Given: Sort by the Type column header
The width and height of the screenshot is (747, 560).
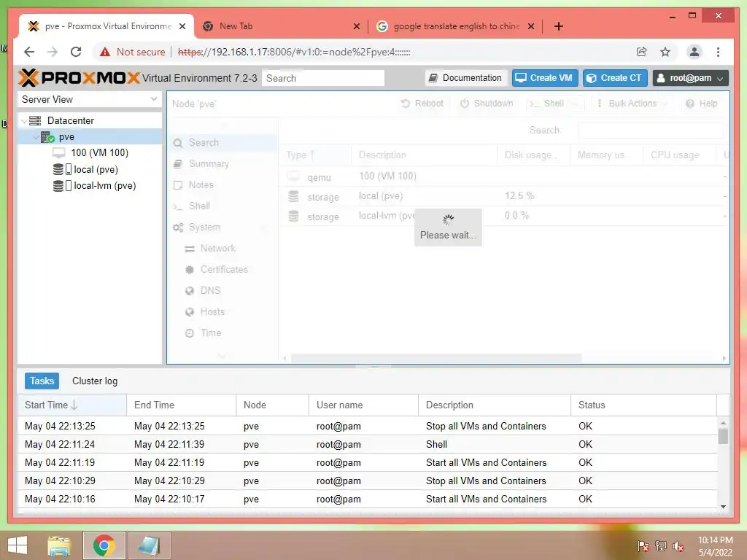Looking at the screenshot, I should point(315,155).
